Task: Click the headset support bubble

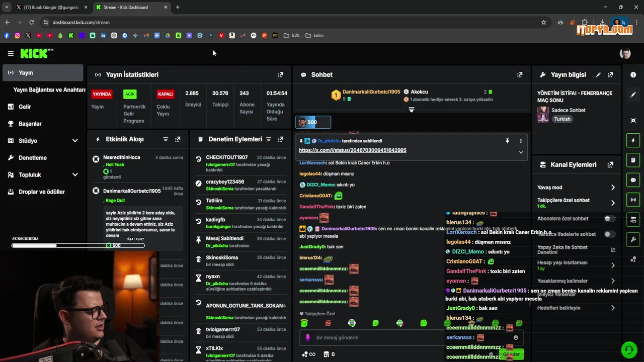Action: [629, 349]
